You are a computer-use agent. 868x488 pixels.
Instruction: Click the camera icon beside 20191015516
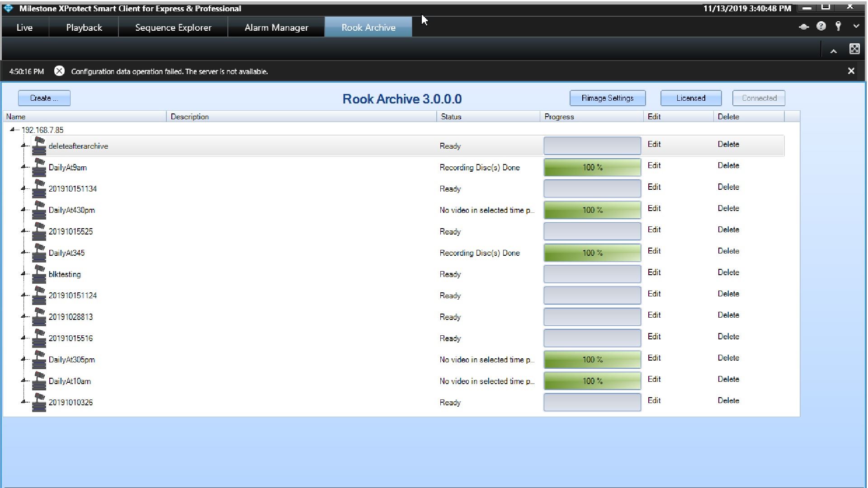pyautogui.click(x=39, y=338)
